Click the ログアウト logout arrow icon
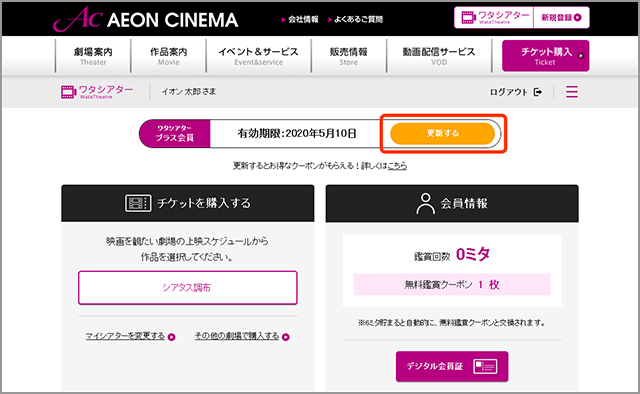Screen dimensions: 640x394 click(x=538, y=92)
